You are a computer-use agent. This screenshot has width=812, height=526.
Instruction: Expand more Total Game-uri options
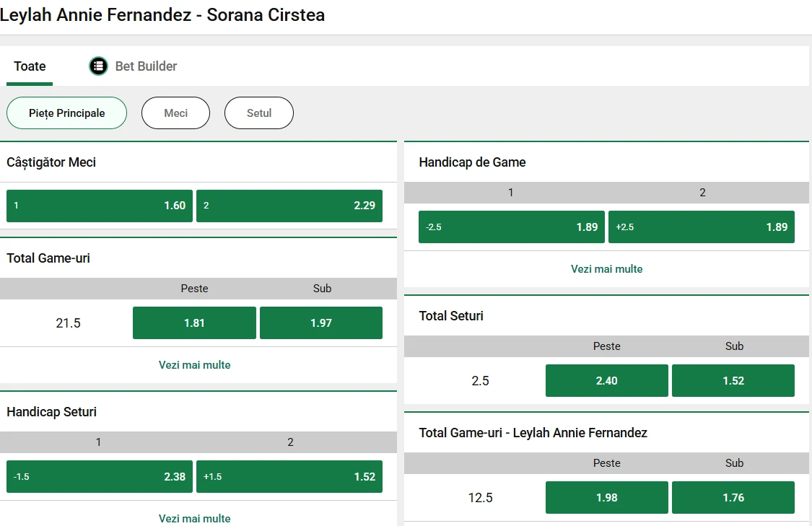pos(194,365)
